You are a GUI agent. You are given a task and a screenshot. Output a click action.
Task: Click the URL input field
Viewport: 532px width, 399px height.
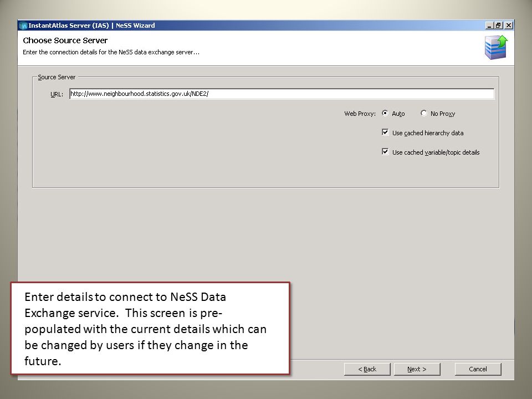(x=282, y=94)
